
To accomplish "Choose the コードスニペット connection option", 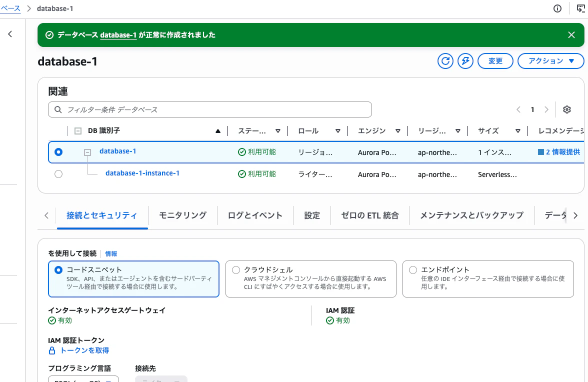I will pos(133,279).
